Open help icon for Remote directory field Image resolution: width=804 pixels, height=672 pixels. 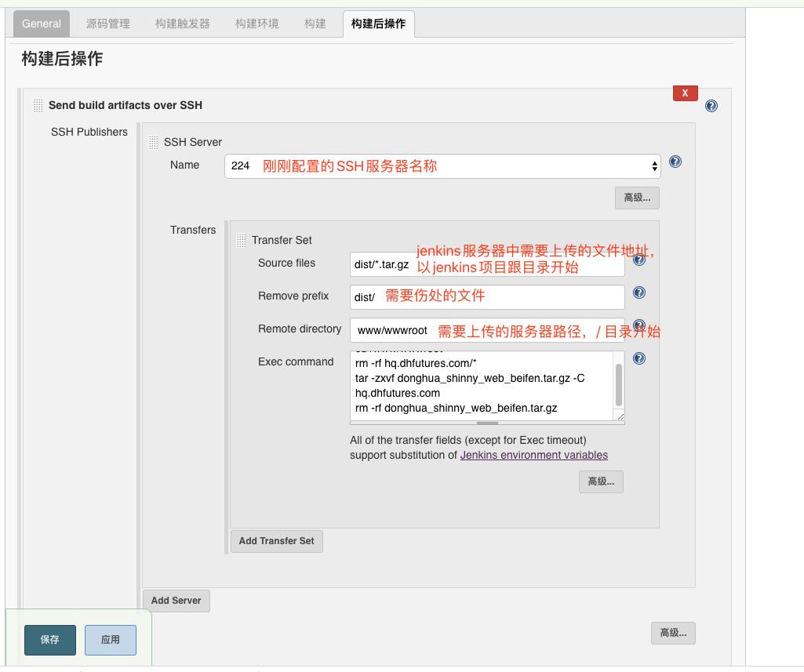[639, 325]
